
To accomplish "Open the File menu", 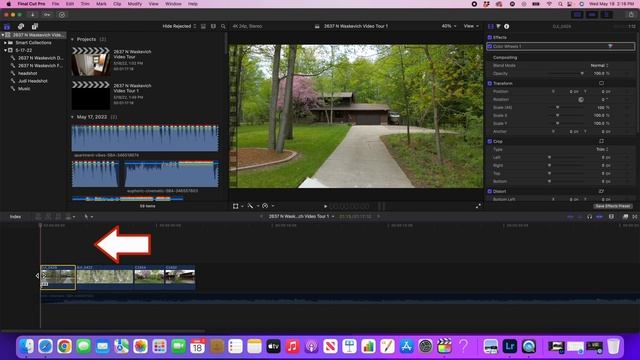I will click(55, 4).
